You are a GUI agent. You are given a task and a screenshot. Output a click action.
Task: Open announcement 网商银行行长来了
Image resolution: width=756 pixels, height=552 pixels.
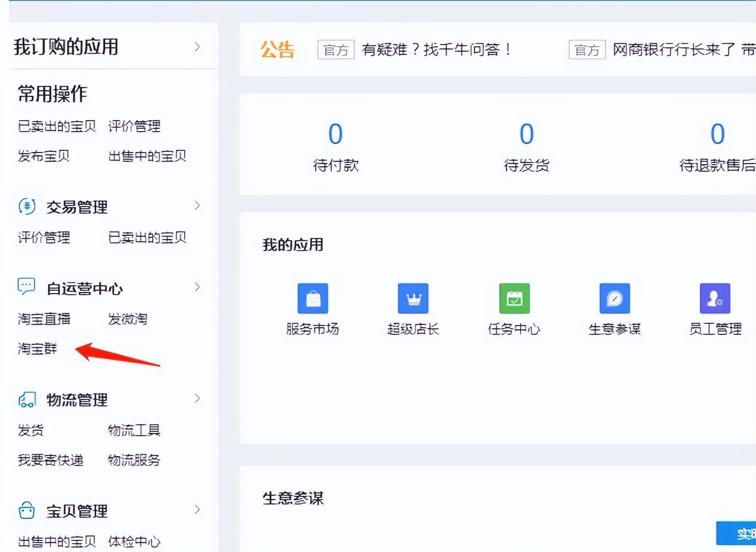tap(674, 50)
